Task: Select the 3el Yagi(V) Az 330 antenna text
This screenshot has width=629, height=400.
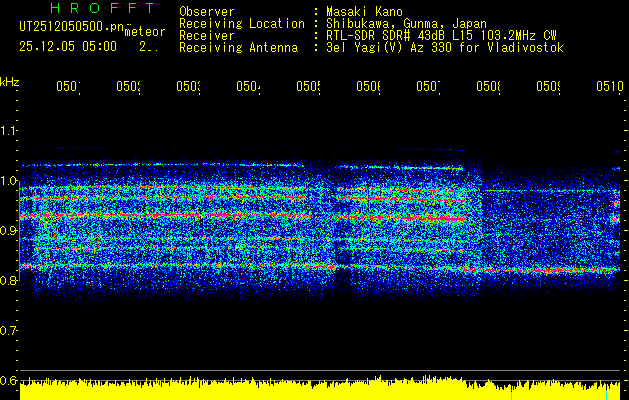Action: click(445, 48)
